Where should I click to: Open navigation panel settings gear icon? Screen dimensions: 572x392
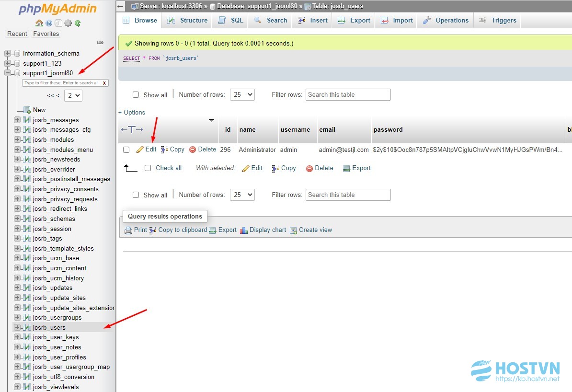click(68, 23)
